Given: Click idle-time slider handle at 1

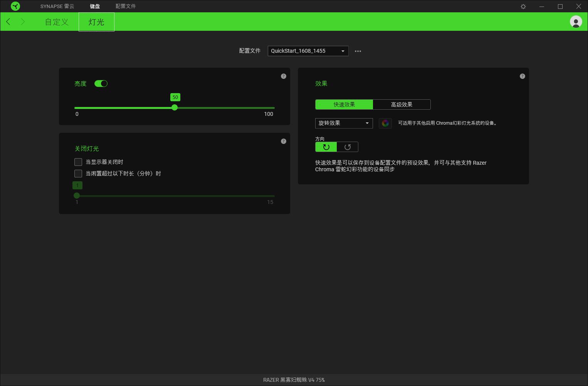Looking at the screenshot, I should point(77,196).
